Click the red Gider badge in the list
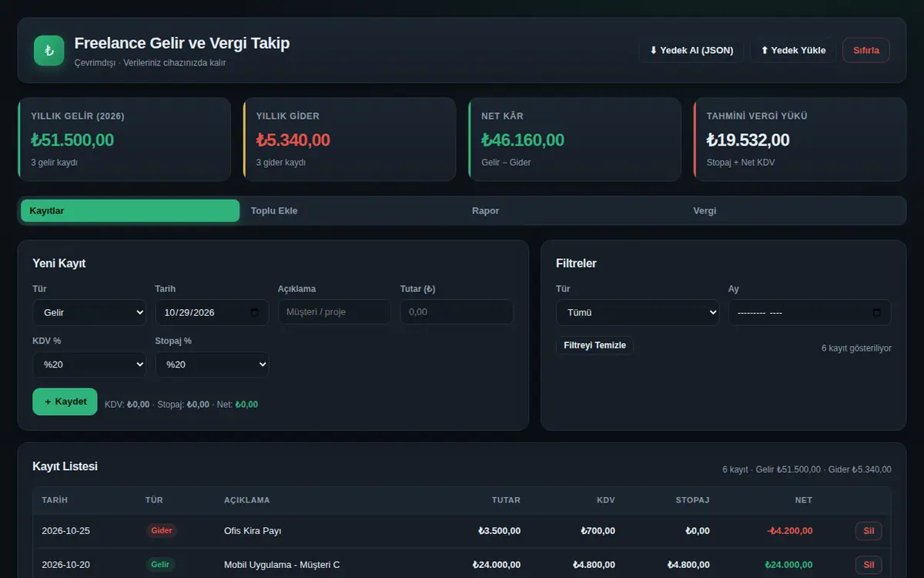The height and width of the screenshot is (578, 924). tap(162, 531)
